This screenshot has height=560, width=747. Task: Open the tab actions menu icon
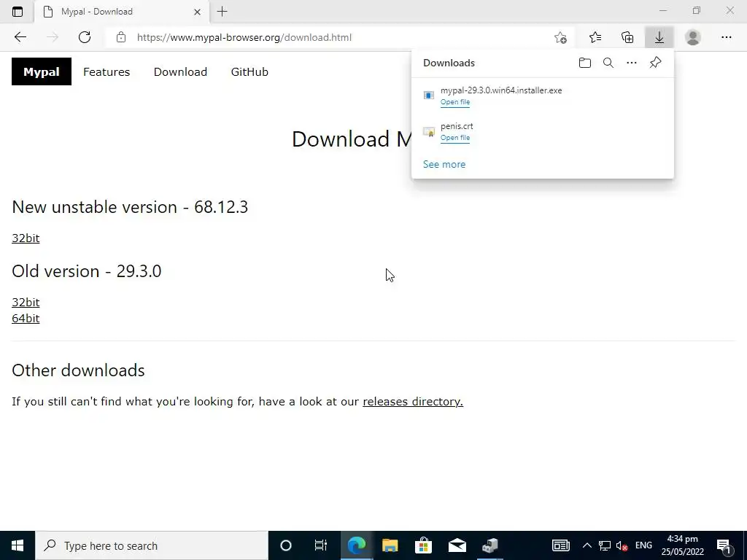[18, 12]
